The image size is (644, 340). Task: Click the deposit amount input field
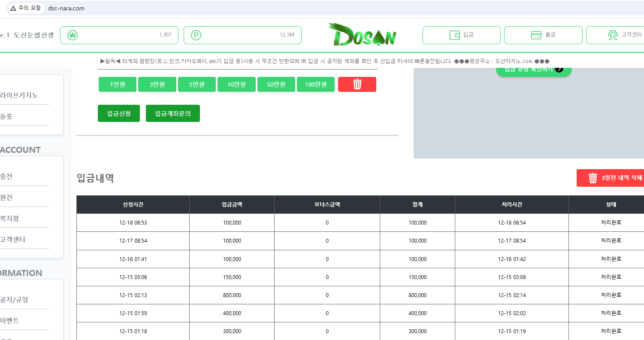point(237,68)
